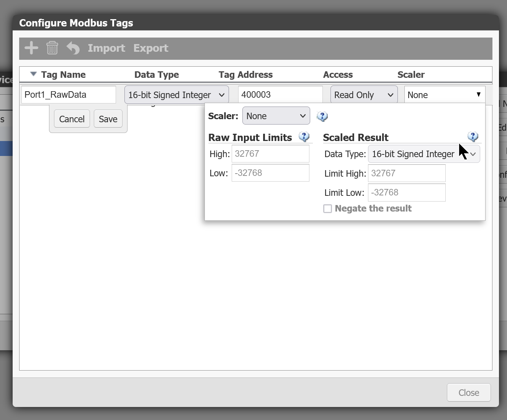Click the Raw Input High field

click(x=270, y=154)
